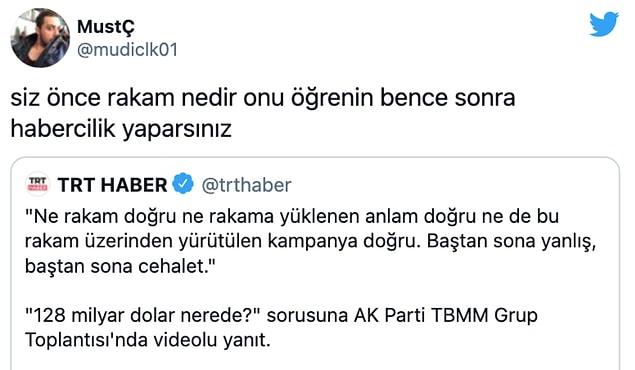Click the 'baştan sona cehalet.' line
635x370 pixels.
click(120, 266)
